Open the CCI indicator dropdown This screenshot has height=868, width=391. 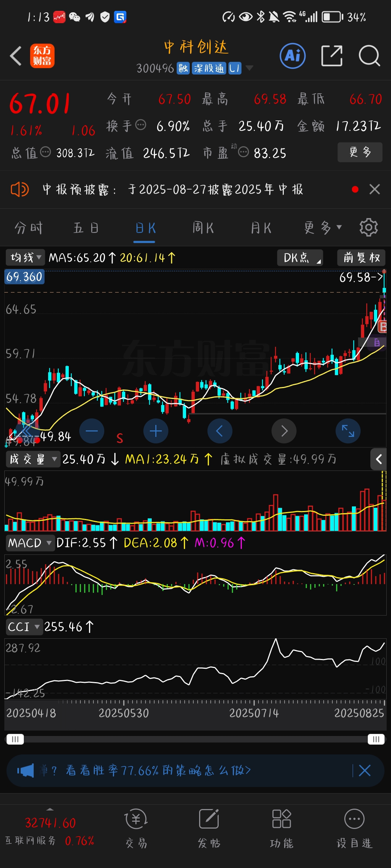(24, 627)
